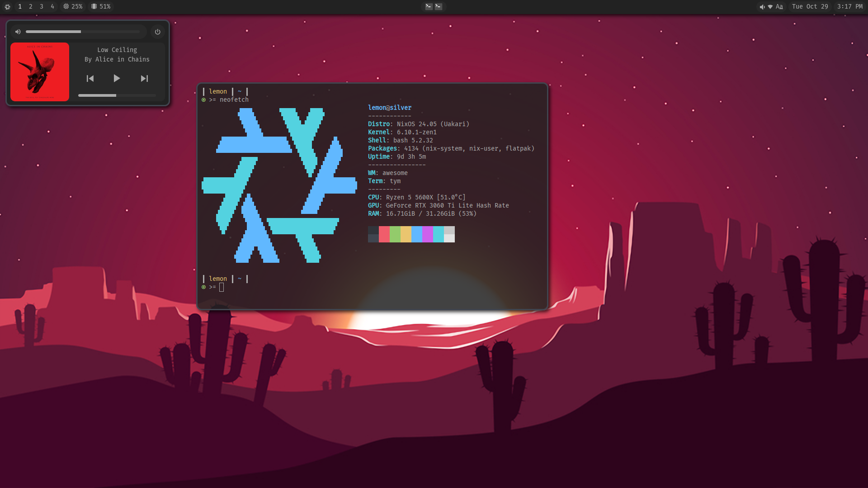Viewport: 868px width, 488px height.
Task: Open the network wifi tray icon
Action: 770,7
